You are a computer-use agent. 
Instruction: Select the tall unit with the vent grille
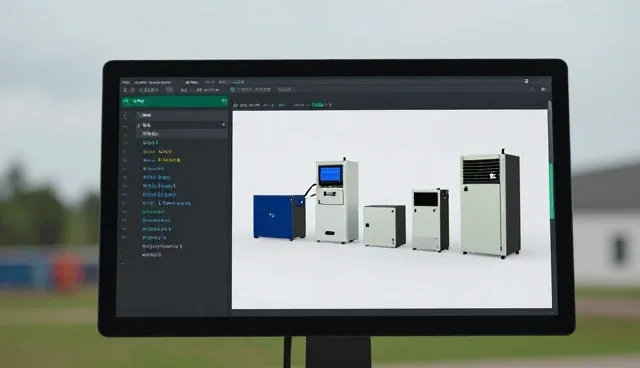coord(490,205)
